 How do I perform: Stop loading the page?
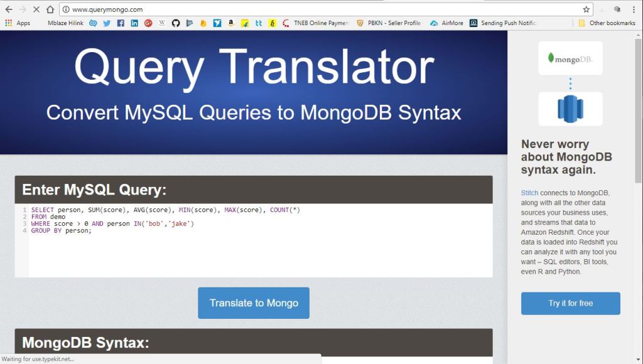[x=36, y=9]
